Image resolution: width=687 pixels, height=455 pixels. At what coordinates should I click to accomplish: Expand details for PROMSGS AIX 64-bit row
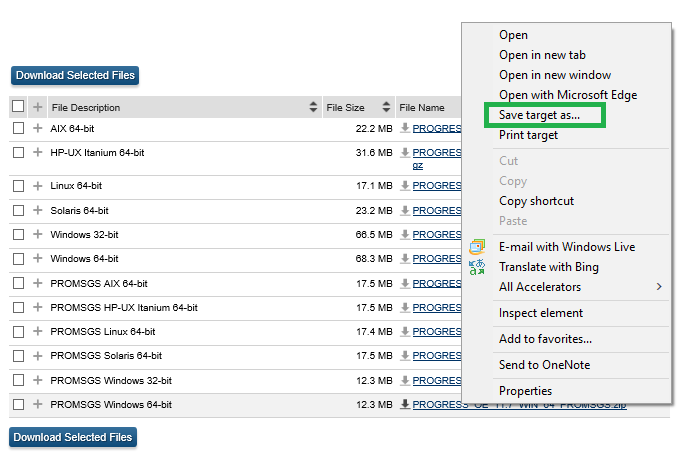(38, 283)
